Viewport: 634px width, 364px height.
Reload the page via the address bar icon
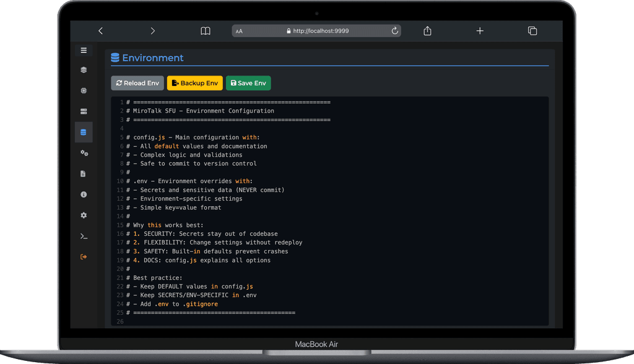pos(394,31)
